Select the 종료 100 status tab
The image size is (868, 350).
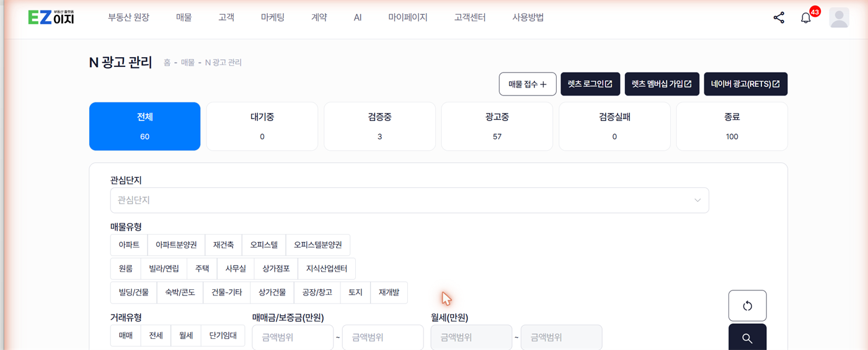point(732,126)
